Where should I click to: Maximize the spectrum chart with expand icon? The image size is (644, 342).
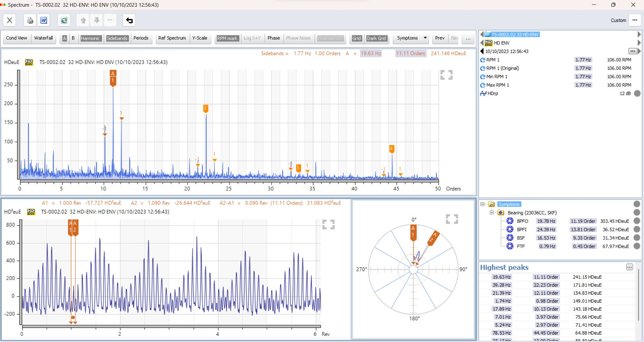click(446, 75)
